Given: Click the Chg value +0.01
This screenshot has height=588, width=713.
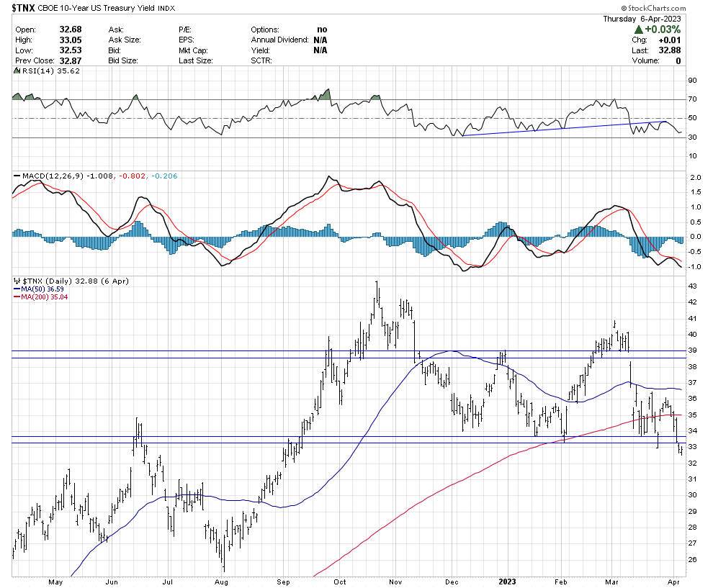Looking at the screenshot, I should pos(669,40).
